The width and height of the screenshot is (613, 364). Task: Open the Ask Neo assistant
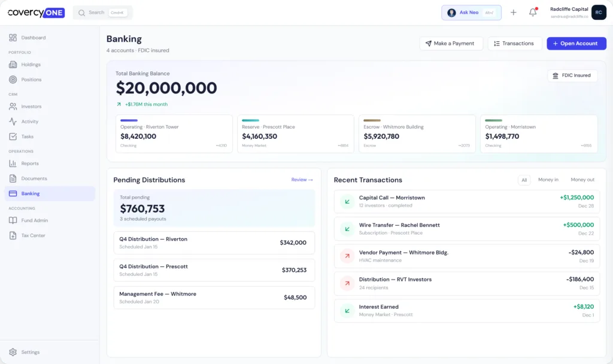(x=471, y=13)
